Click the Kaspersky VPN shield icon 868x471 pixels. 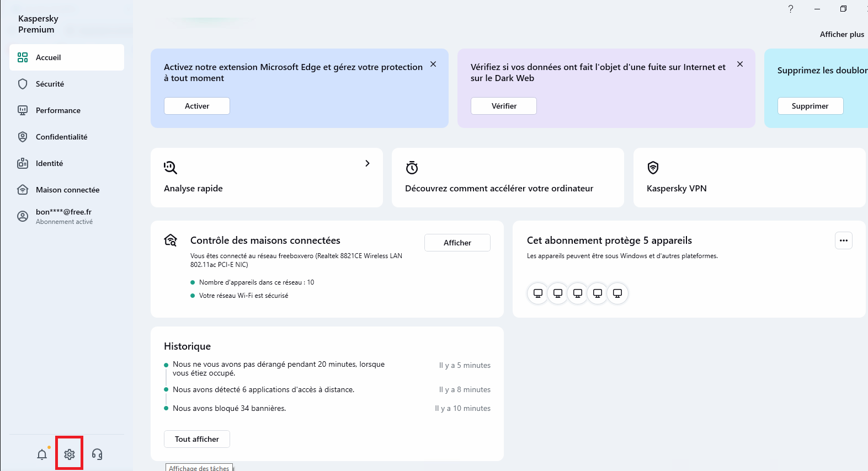[653, 168]
